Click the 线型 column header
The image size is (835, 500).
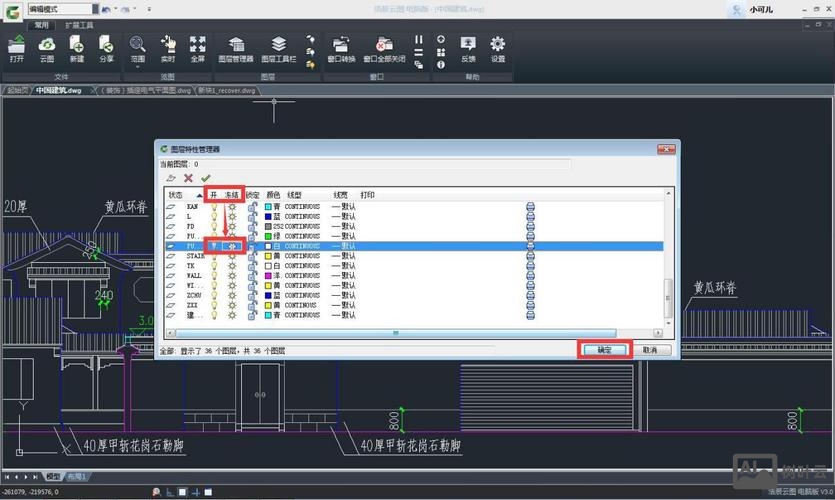[294, 195]
